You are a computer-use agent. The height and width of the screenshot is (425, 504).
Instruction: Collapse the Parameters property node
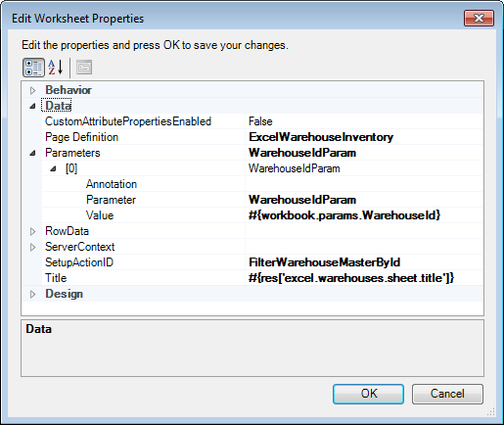(x=32, y=153)
